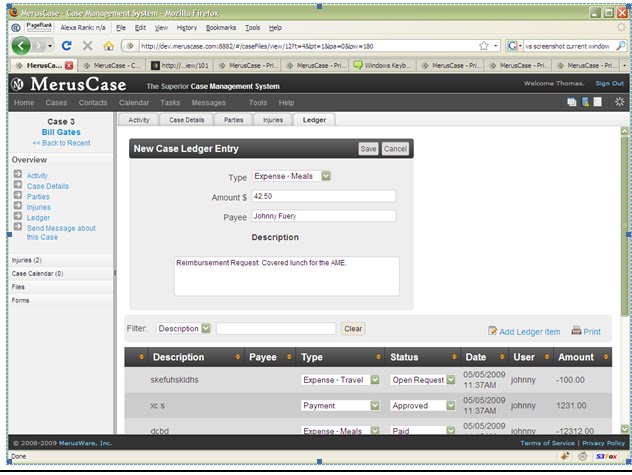Clear the ledger filter
Viewport: 632px width, 475px height.
(353, 329)
